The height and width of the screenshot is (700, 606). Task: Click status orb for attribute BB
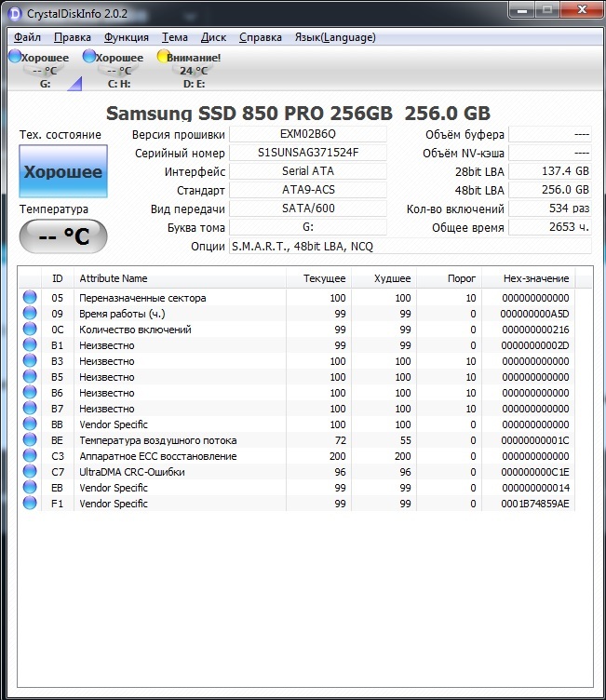click(30, 424)
